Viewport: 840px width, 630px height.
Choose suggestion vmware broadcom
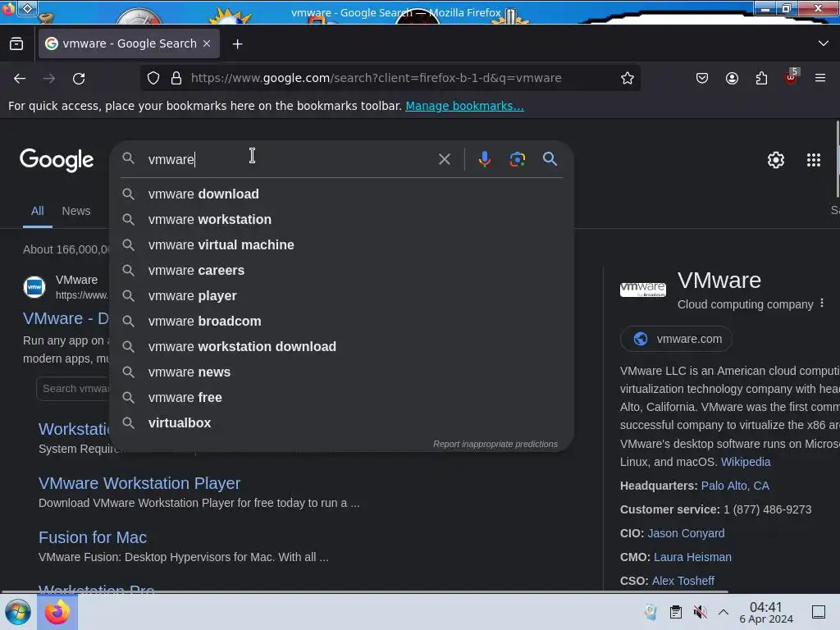tap(342, 322)
